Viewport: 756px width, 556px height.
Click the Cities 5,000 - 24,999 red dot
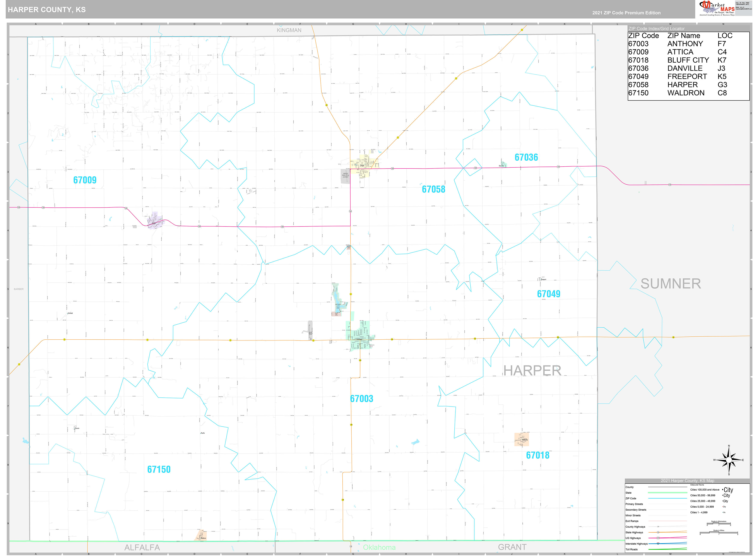coord(723,507)
